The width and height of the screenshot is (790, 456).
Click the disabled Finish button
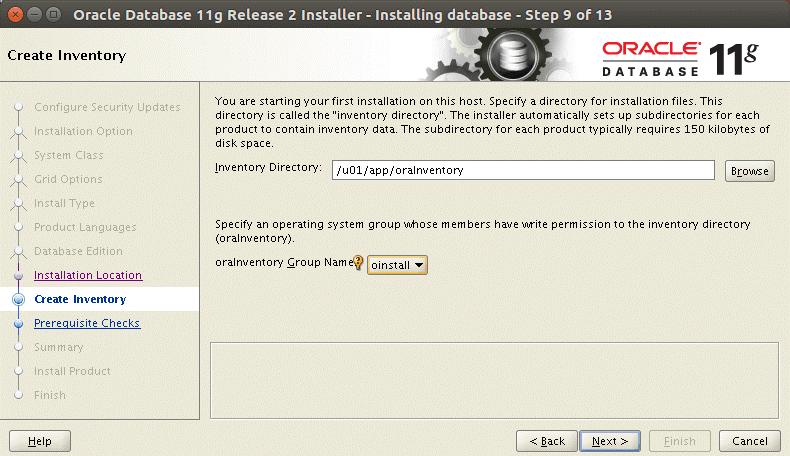680,441
